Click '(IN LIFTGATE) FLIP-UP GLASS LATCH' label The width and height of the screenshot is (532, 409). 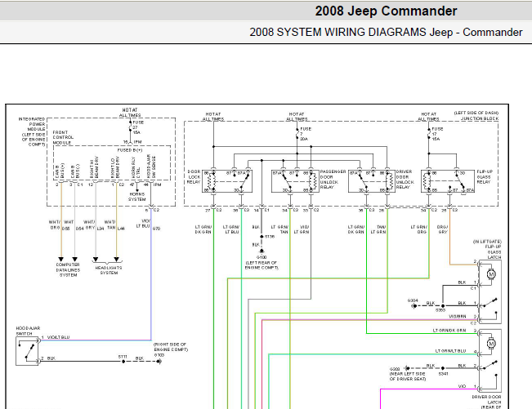click(487, 249)
